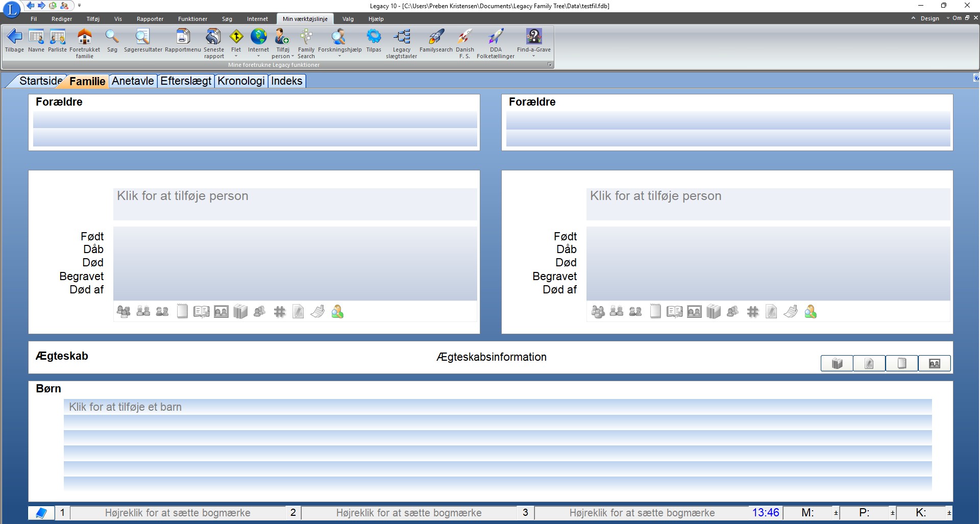Open the Rapportmenu icon in the ribbon
This screenshot has width=980, height=524.
point(183,37)
